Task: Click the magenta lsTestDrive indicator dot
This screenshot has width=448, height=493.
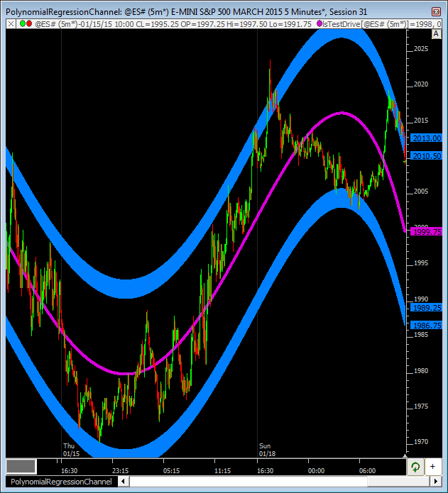Action: coord(320,23)
